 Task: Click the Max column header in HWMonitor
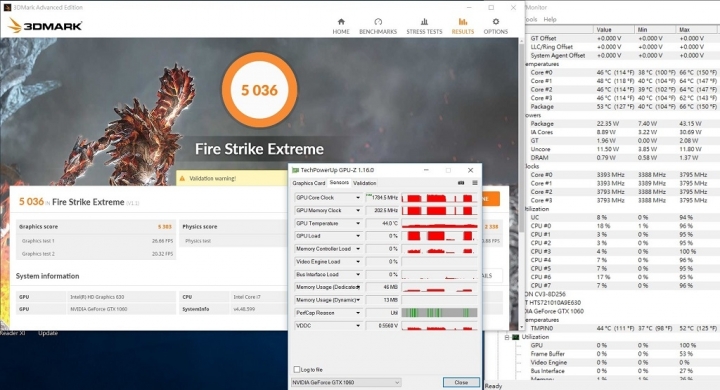click(x=697, y=29)
